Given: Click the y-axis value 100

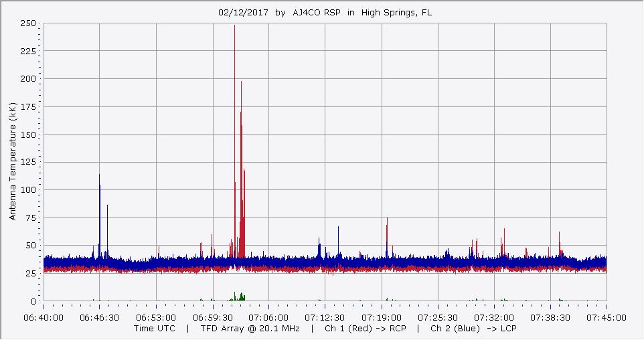Looking at the screenshot, I should tap(28, 190).
